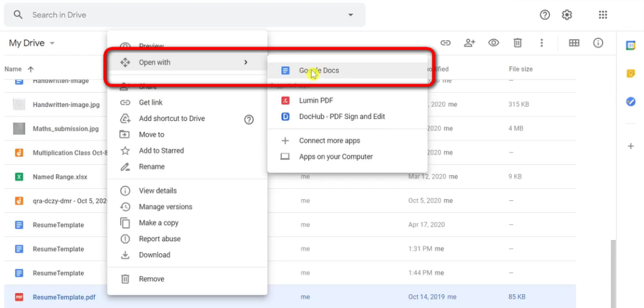644x308 pixels.
Task: Click help icon beside Add shortcut to Drive
Action: (x=249, y=120)
